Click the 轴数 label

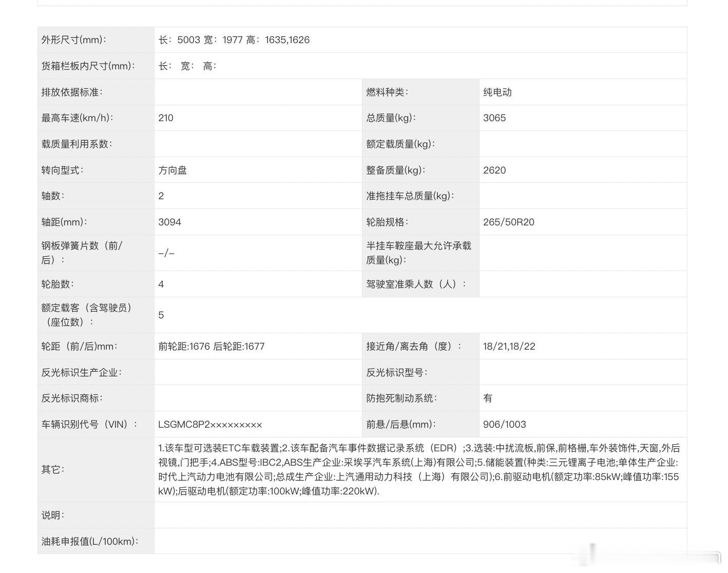tap(53, 196)
